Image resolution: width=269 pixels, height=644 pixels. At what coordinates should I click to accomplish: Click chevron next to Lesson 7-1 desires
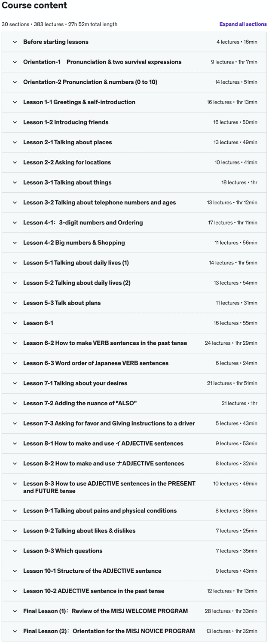click(15, 383)
